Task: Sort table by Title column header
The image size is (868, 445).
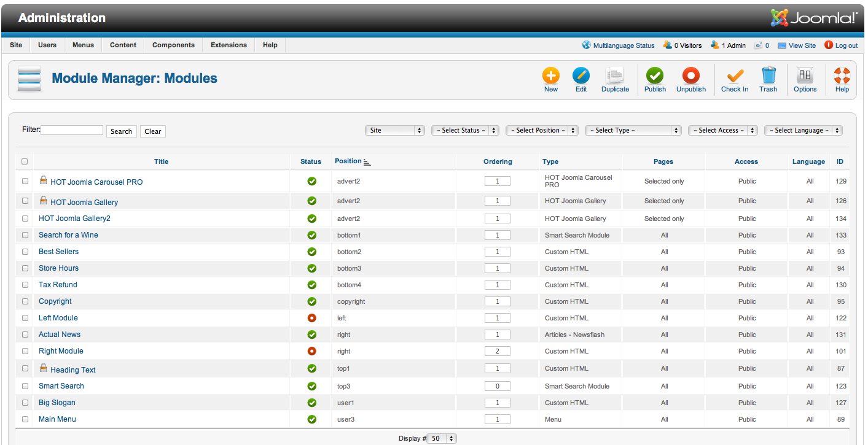Action: click(x=162, y=161)
